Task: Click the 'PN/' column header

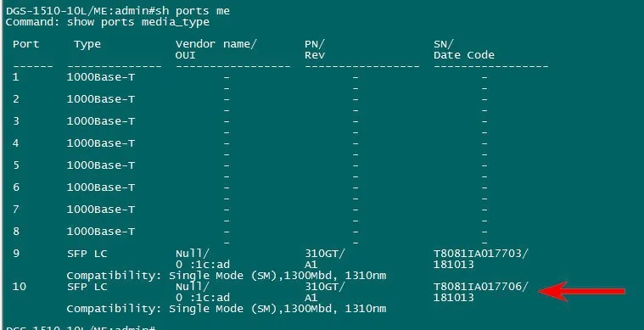Action: pyautogui.click(x=315, y=44)
